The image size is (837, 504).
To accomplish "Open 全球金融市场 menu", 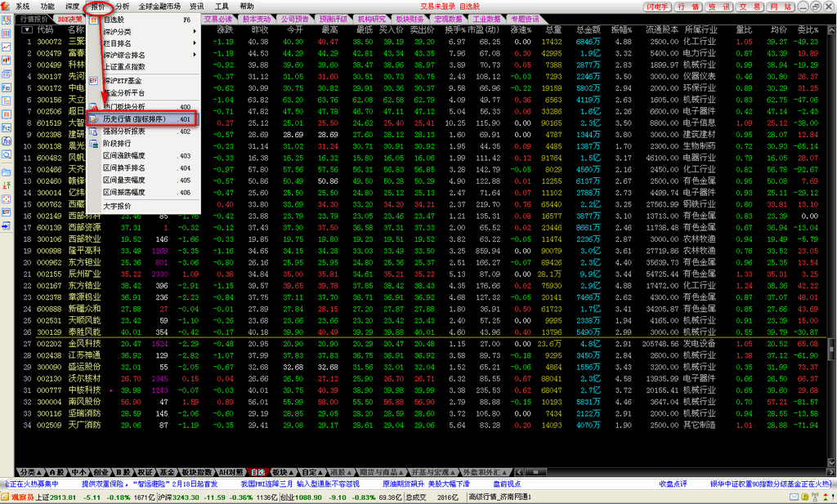I will tap(159, 7).
